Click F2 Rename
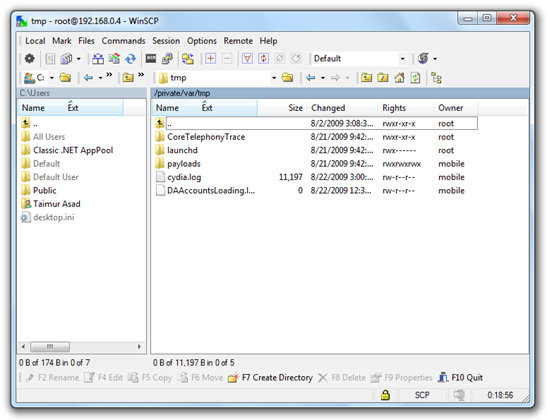Screen dimensions: 547x420 click(52, 378)
